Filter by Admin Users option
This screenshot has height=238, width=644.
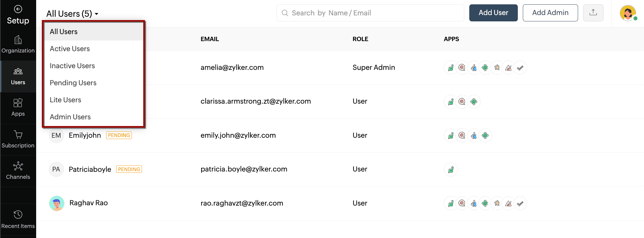70,117
